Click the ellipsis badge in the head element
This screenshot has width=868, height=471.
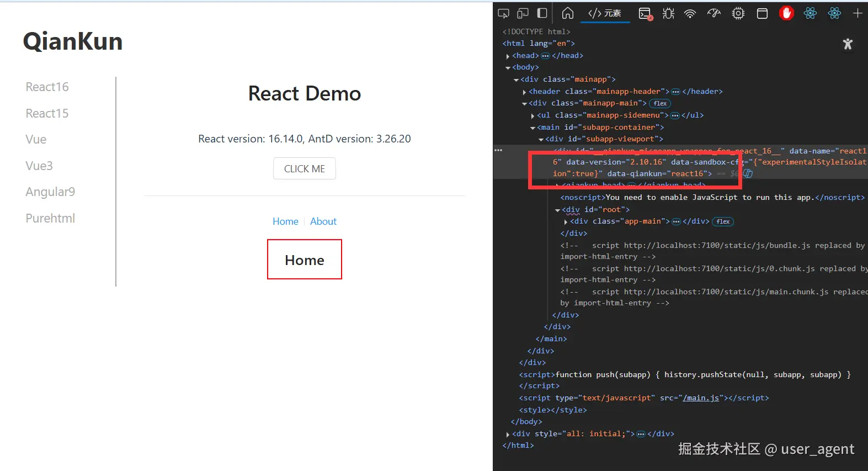[x=545, y=56]
